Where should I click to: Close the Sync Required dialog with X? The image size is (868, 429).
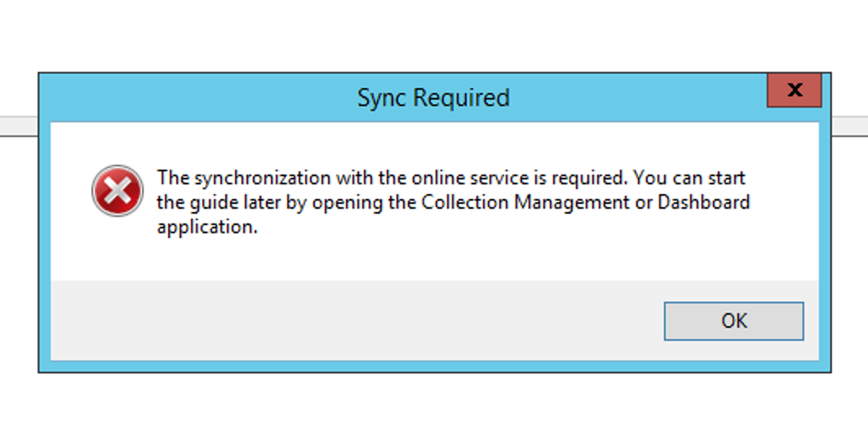794,91
